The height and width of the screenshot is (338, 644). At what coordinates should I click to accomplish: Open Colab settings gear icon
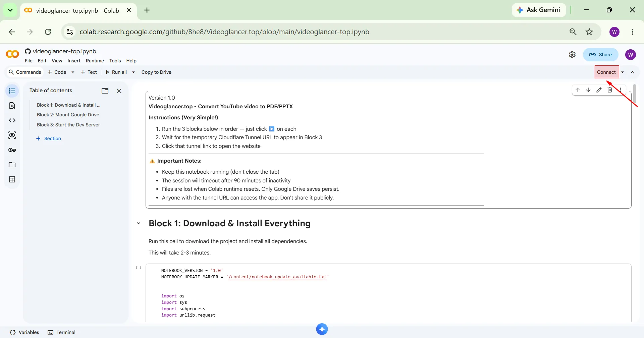click(572, 55)
